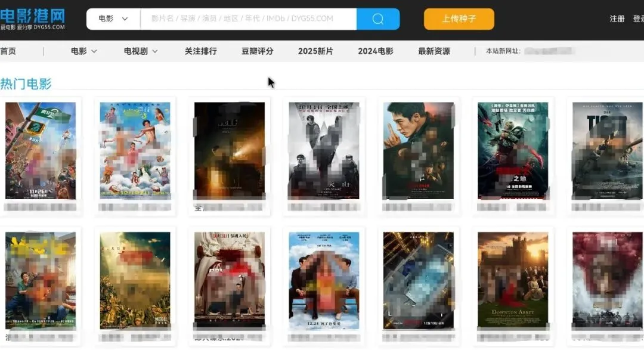This screenshot has width=644, height=350.
Task: Open the yellow-titled poster in second row
Action: tap(41, 281)
